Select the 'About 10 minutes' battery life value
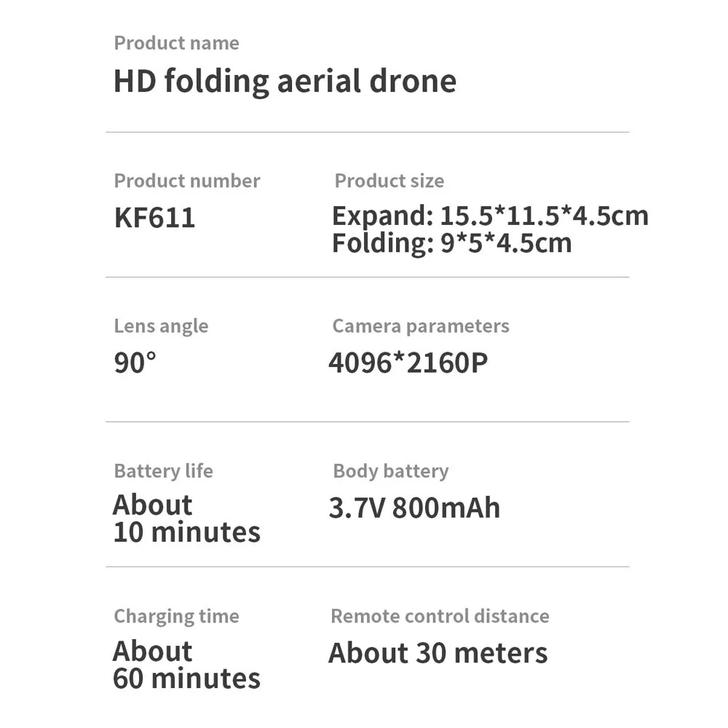 coord(186,518)
